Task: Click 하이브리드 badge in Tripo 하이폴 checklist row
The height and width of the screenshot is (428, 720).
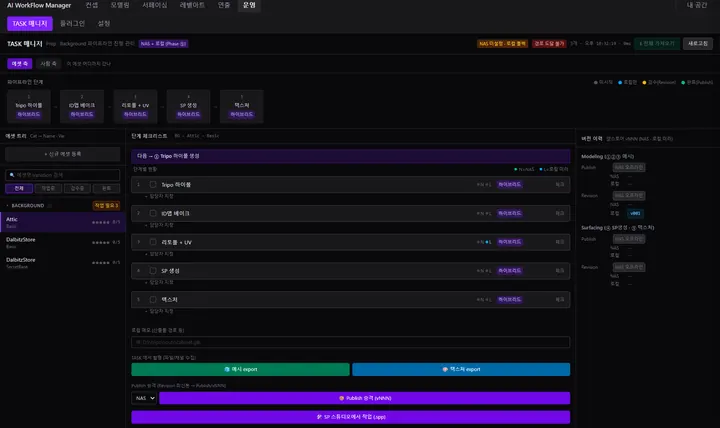Action: [509, 185]
